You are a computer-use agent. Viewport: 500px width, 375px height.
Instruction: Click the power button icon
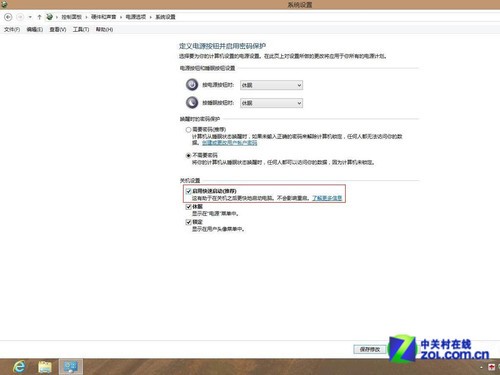point(192,85)
